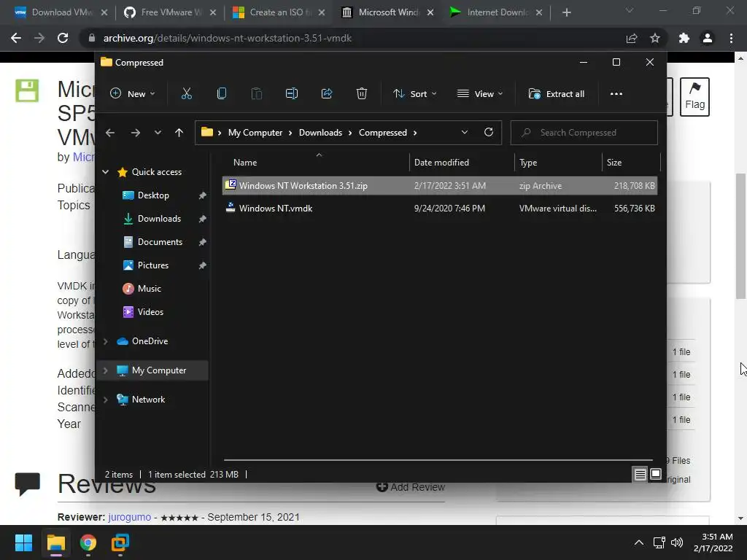
Task: Select Desktop in Quick access
Action: [153, 195]
